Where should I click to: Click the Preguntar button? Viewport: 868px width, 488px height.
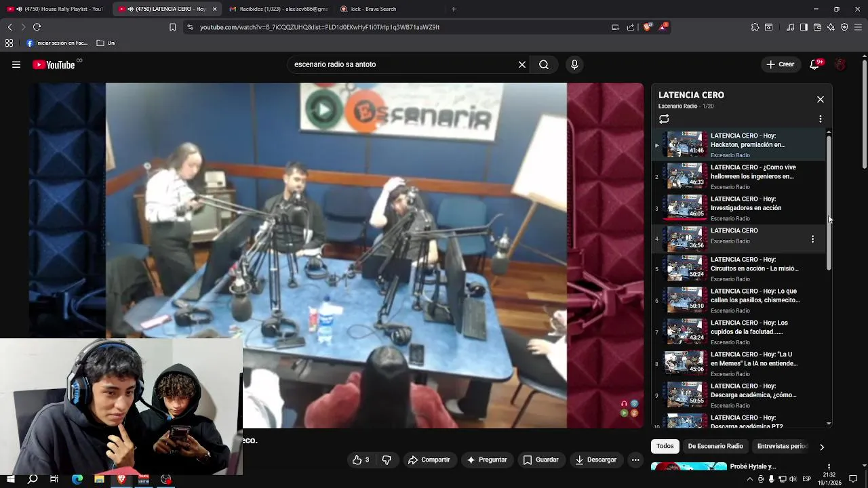487,460
